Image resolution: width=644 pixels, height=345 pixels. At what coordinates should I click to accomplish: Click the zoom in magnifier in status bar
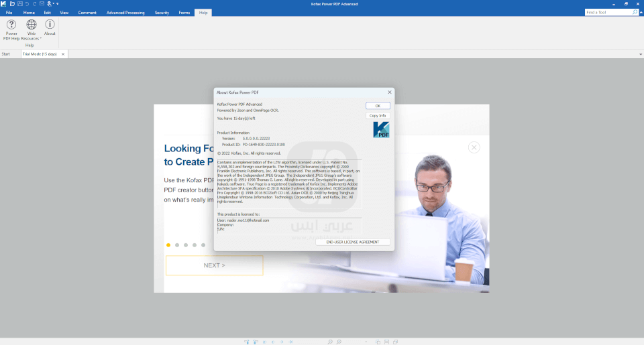click(339, 342)
